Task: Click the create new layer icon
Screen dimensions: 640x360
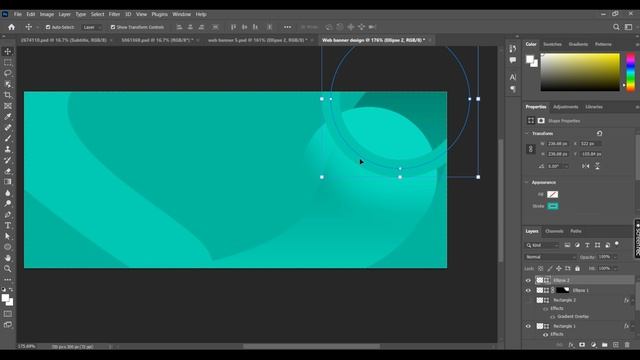Action: [616, 345]
